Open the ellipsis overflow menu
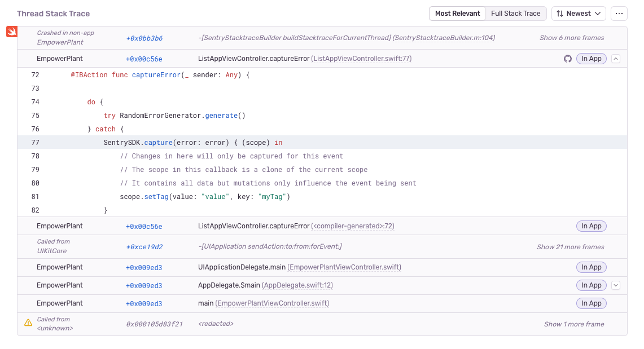 [x=619, y=13]
